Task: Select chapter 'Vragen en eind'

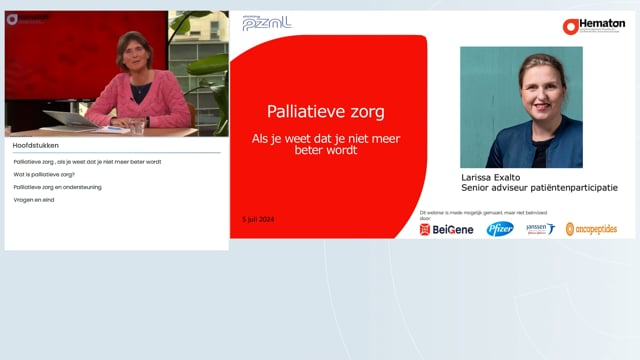Action: (x=34, y=200)
